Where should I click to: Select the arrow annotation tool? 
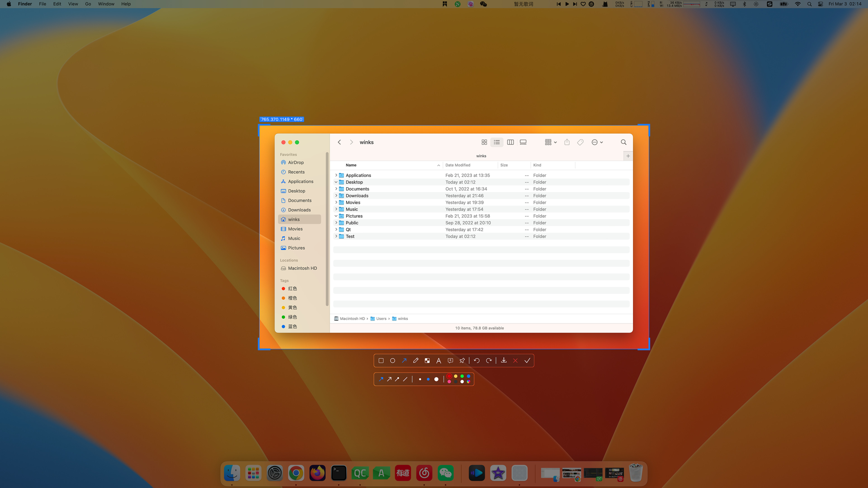click(x=404, y=360)
